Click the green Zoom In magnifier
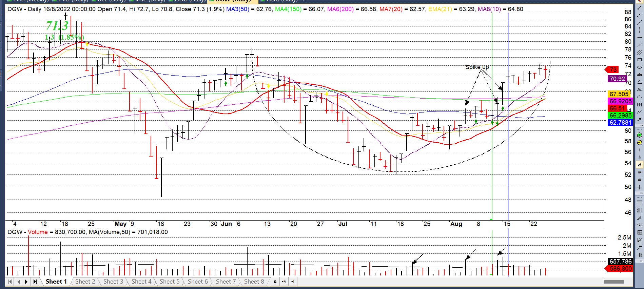Viewport: 644px width, 289px height. (x=640, y=135)
